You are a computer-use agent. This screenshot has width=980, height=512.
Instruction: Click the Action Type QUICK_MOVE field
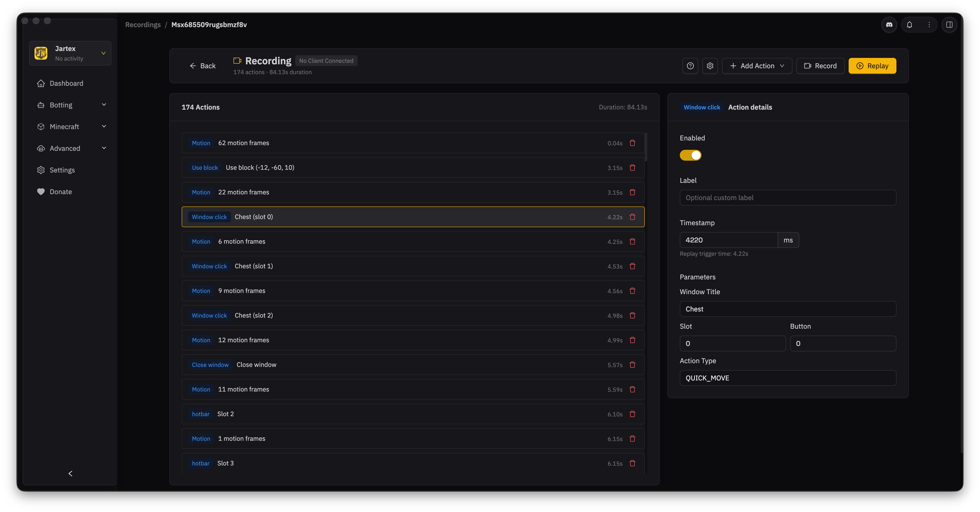[x=787, y=378]
